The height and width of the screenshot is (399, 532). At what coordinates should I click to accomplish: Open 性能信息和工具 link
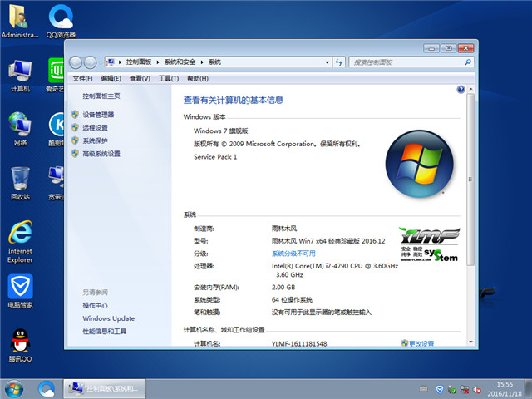click(x=105, y=331)
